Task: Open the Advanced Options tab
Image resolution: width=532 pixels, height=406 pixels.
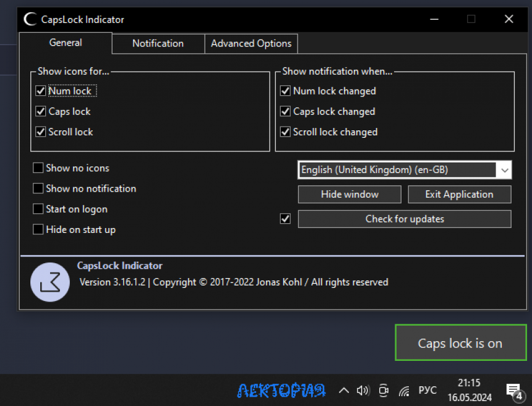Action: point(251,43)
